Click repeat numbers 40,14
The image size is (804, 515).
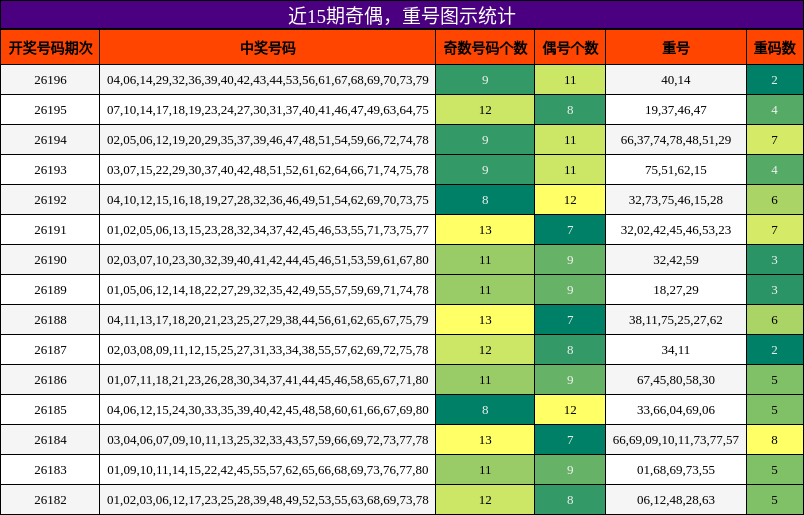point(676,80)
